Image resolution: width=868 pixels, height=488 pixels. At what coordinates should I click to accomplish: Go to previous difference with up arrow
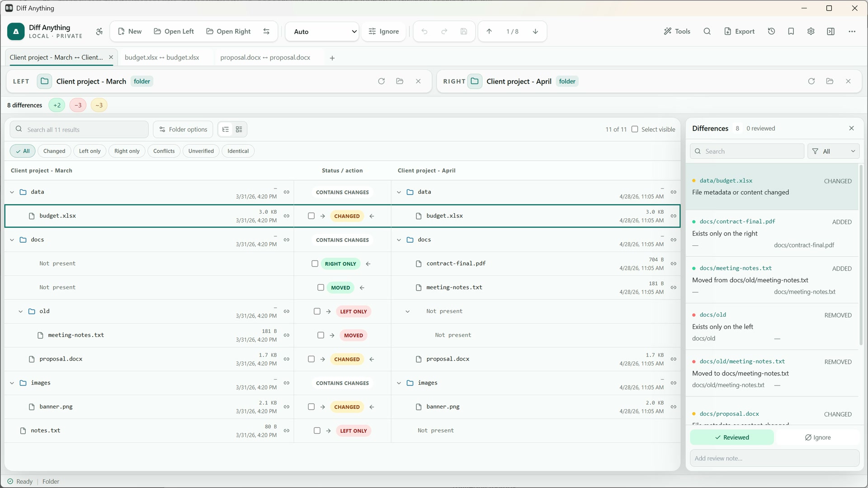489,31
